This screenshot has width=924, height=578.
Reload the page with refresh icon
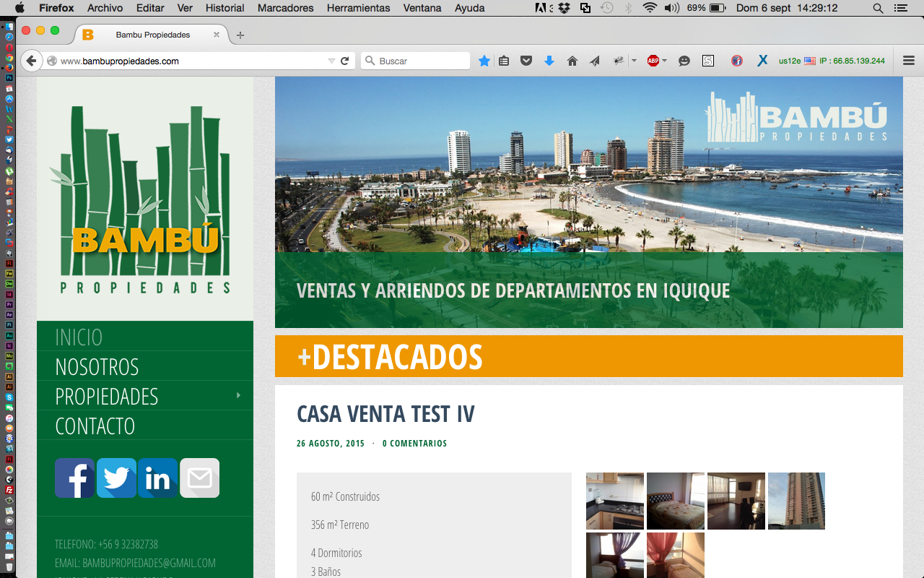tap(345, 61)
